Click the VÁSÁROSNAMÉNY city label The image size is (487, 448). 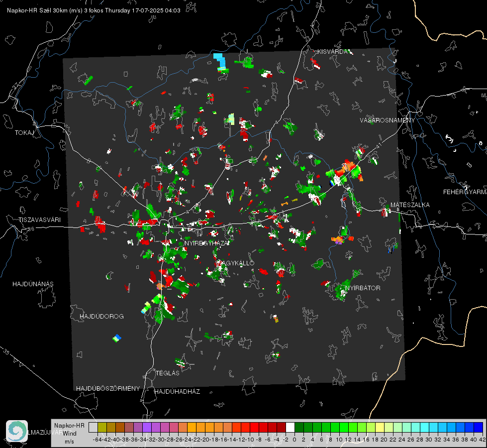click(x=388, y=120)
